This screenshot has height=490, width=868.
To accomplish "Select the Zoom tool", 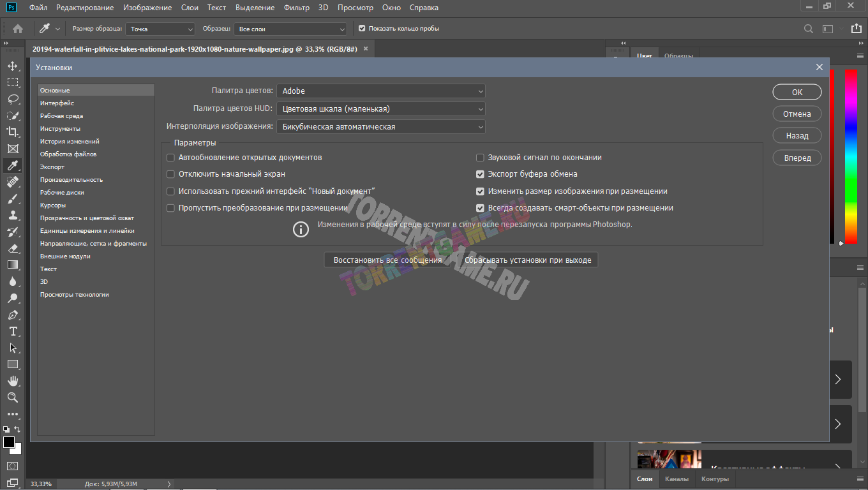I will (x=12, y=397).
